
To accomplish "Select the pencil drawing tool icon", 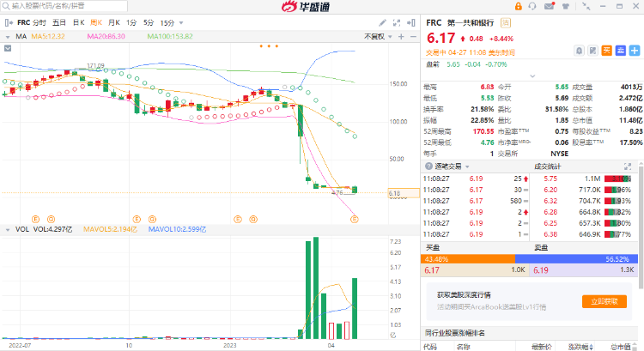I will tap(382, 22).
